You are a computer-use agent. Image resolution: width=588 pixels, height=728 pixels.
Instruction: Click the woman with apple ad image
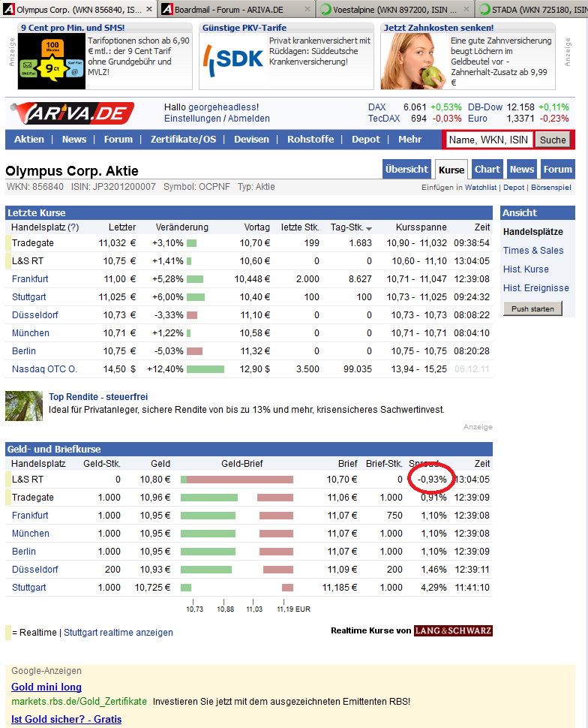(x=414, y=62)
